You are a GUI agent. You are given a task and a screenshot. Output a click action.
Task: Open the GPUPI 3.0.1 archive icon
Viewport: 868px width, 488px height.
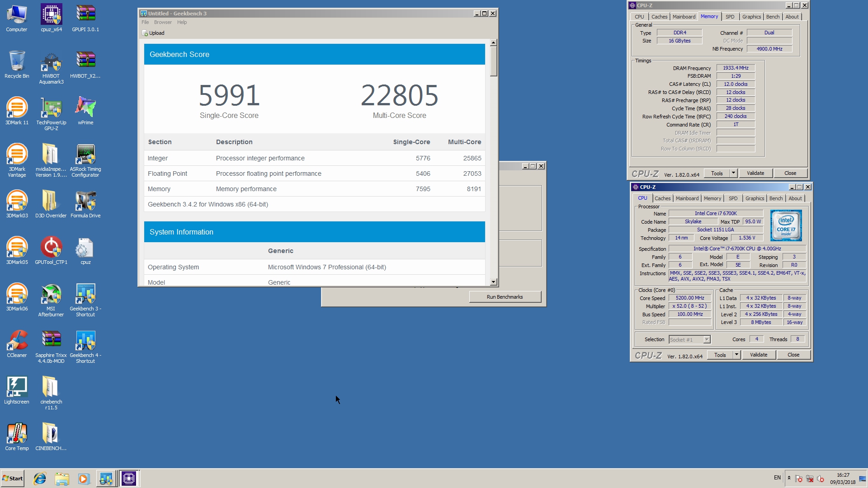coord(85,18)
